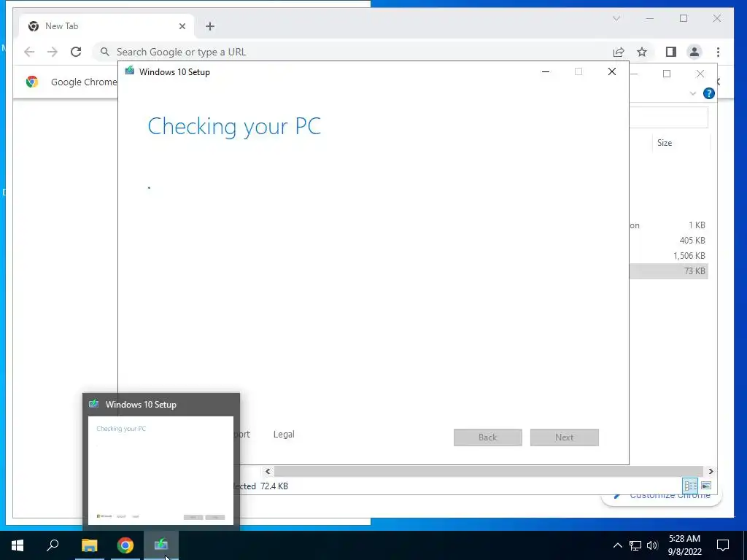Click the Next button in Setup
Image resolution: width=747 pixels, height=560 pixels.
(x=565, y=437)
